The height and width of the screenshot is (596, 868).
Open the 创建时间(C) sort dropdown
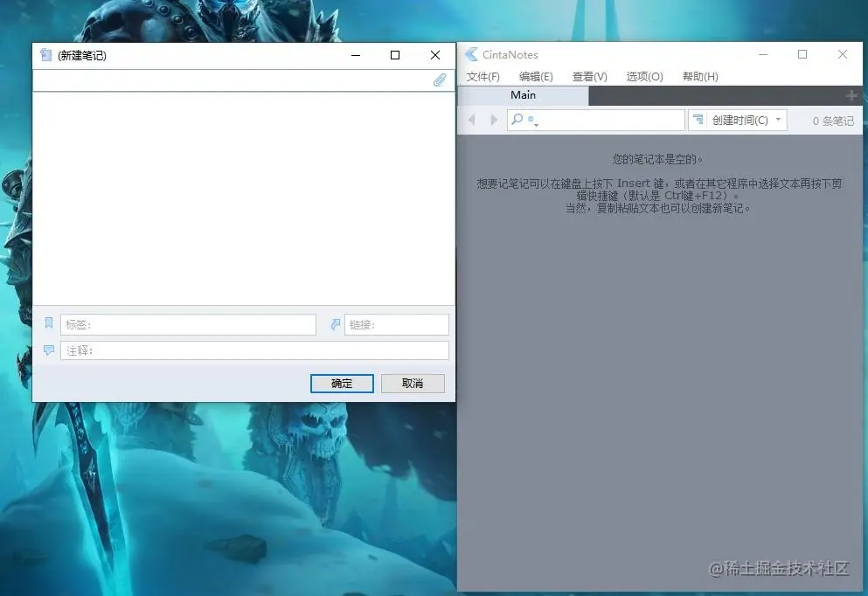[738, 120]
